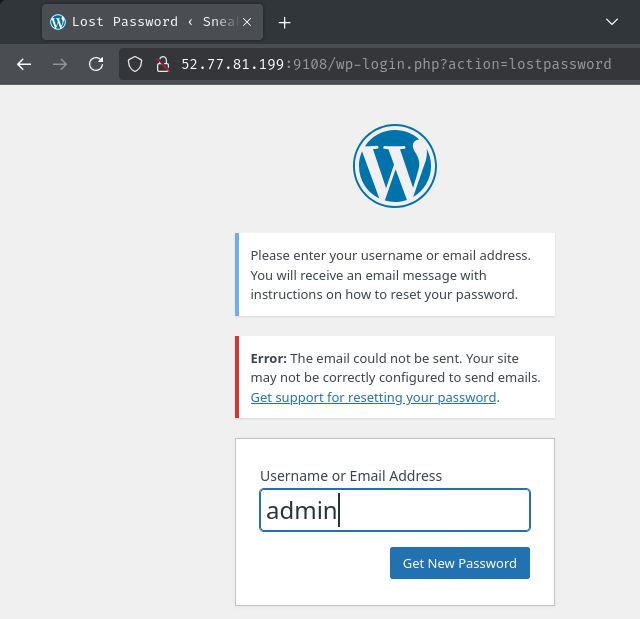This screenshot has width=640, height=619.
Task: Click the browser forward arrow
Action: (x=60, y=64)
